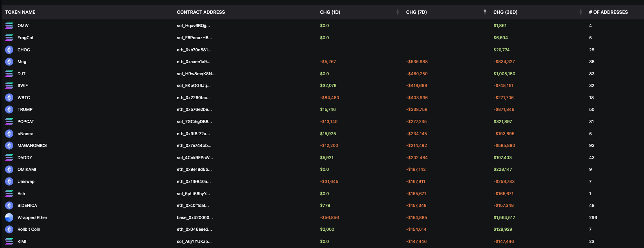Click the CHG (1D) header label
The height and width of the screenshot is (248, 644).
pos(330,12)
